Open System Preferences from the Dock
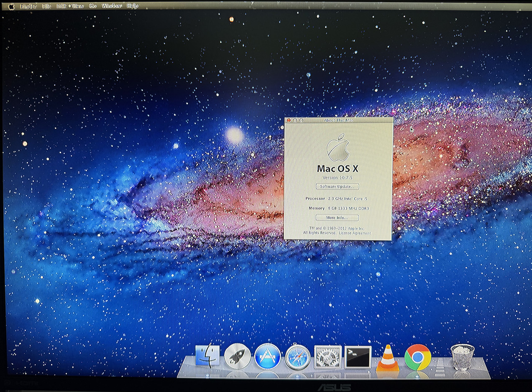 (x=328, y=357)
